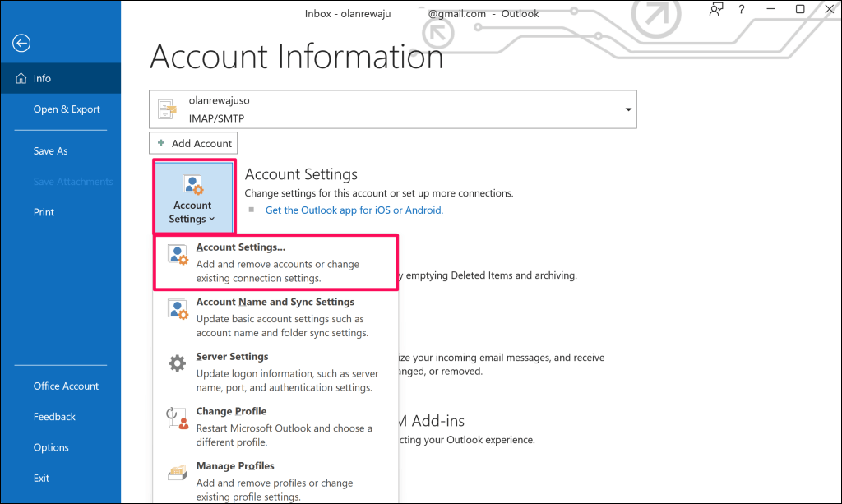This screenshot has width=842, height=504.
Task: Open Options from the left sidebar
Action: 51,447
